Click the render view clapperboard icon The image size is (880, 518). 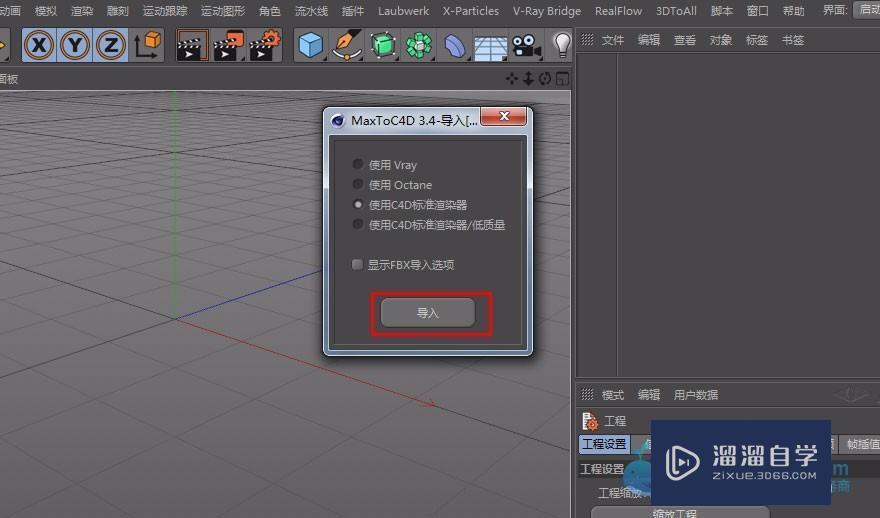[192, 45]
